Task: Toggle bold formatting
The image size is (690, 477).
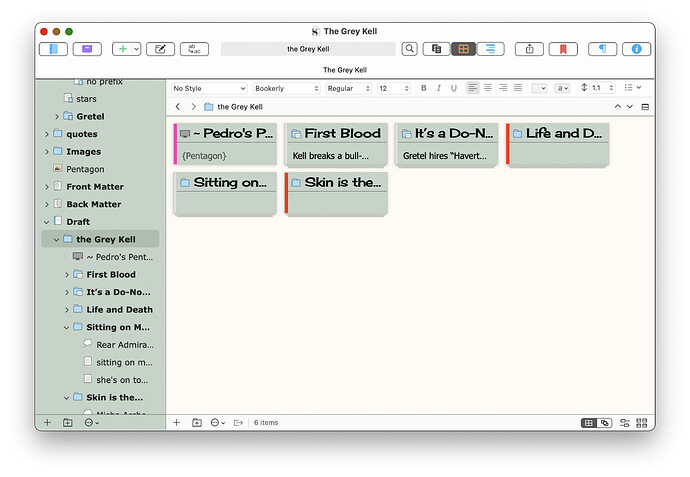Action: click(423, 88)
